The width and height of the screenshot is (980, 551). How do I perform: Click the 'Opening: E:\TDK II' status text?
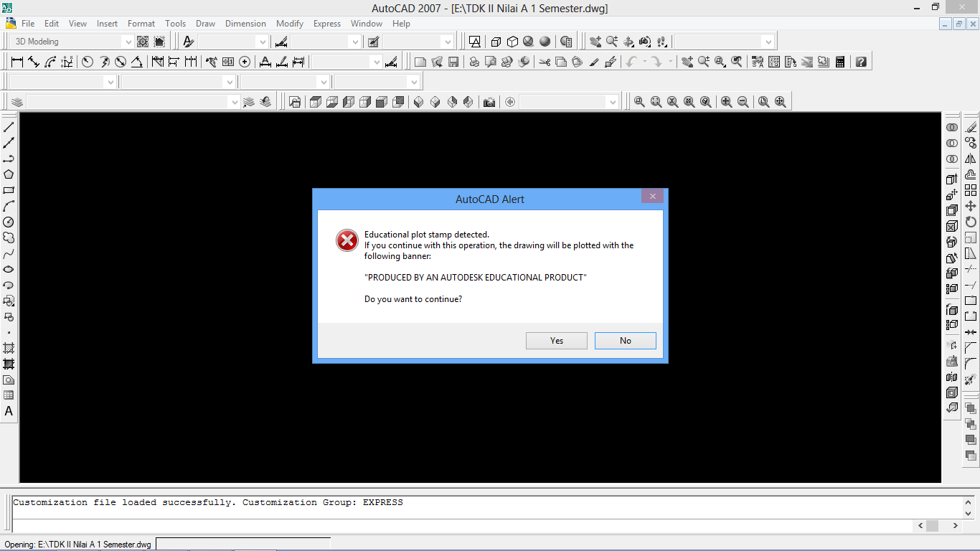78,545
